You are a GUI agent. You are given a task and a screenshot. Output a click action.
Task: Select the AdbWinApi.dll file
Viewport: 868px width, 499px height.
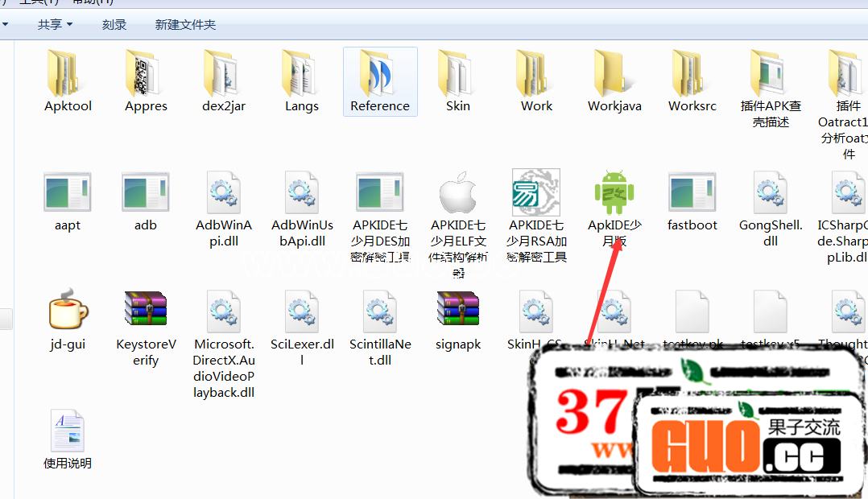click(x=224, y=192)
